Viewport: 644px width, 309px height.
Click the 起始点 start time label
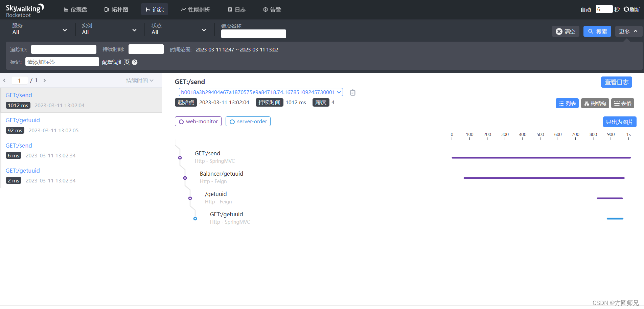pos(186,102)
